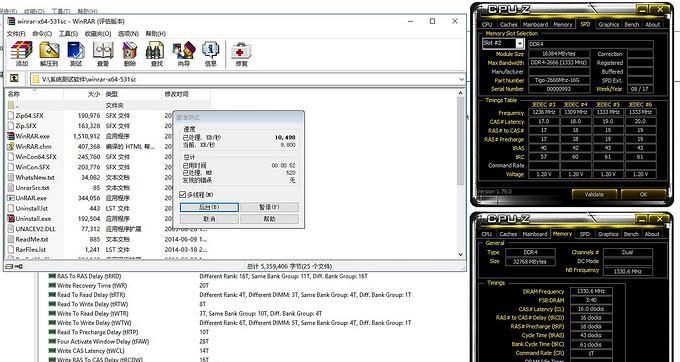This screenshot has width=680, height=362.
Task: Click the WinRAR Add toolbar icon
Action: click(x=22, y=54)
